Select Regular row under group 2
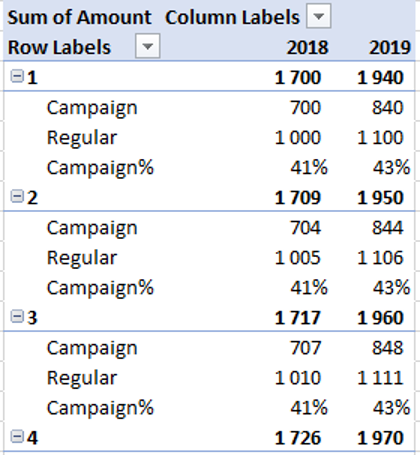This screenshot has width=420, height=456. coord(82,259)
